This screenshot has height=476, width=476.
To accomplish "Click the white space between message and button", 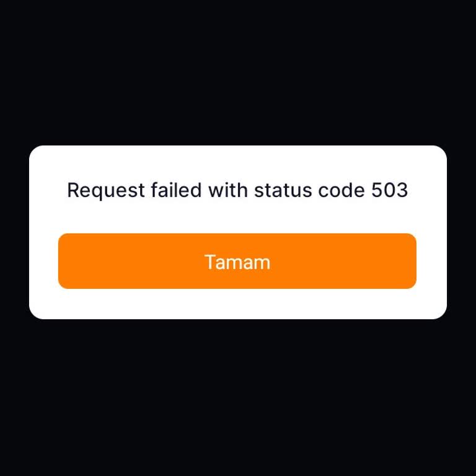I will pyautogui.click(x=238, y=217).
